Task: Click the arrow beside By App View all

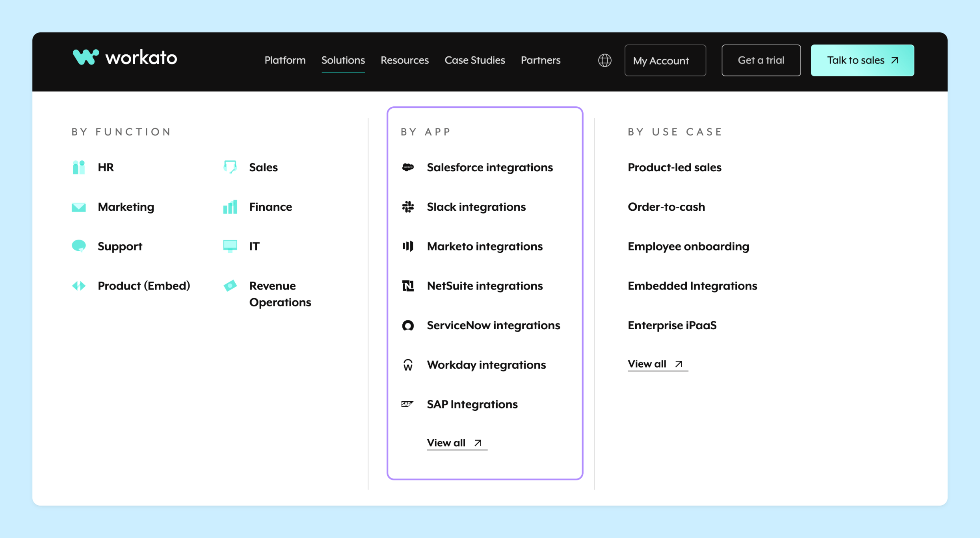Action: pyautogui.click(x=478, y=443)
